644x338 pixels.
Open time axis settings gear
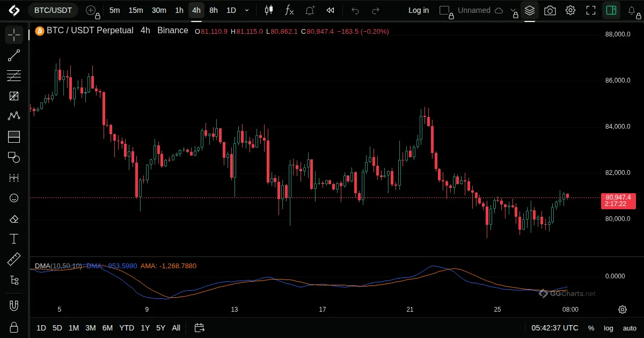pyautogui.click(x=623, y=310)
